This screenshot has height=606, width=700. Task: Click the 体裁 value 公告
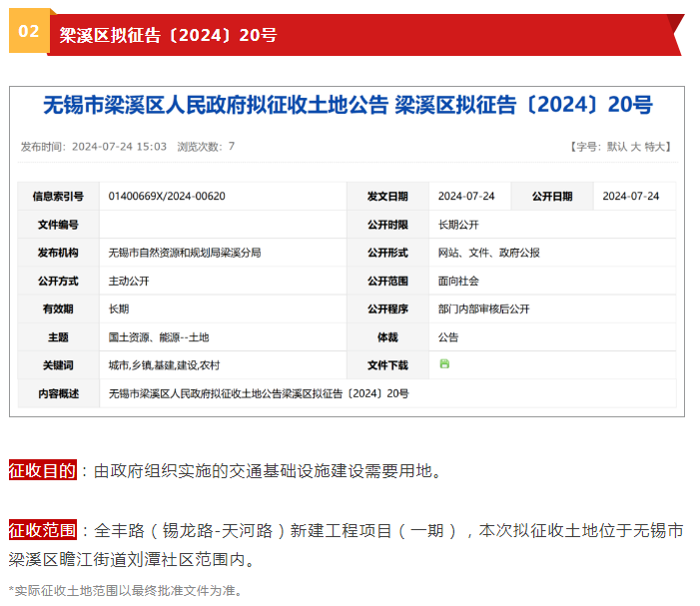[447, 337]
